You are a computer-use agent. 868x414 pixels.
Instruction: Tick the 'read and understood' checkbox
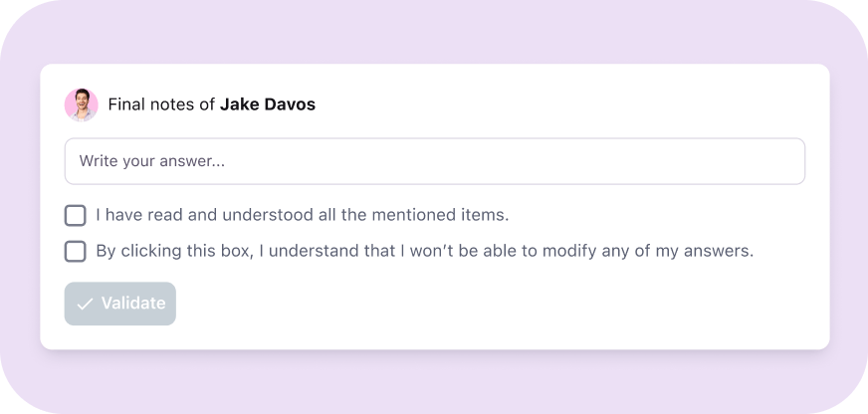coord(76,215)
